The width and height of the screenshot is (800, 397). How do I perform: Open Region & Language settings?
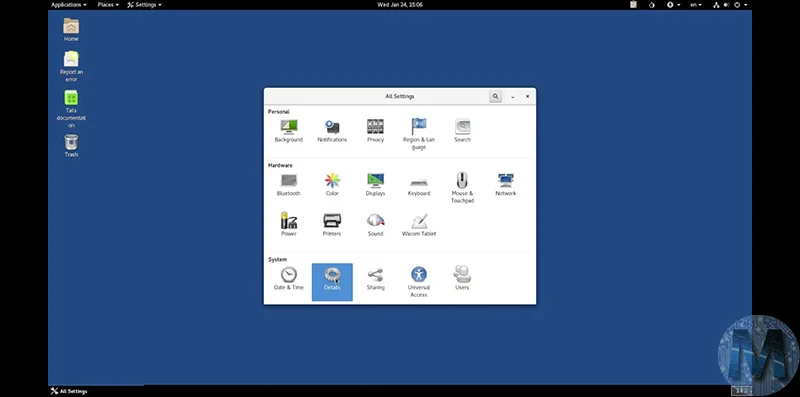(x=418, y=134)
